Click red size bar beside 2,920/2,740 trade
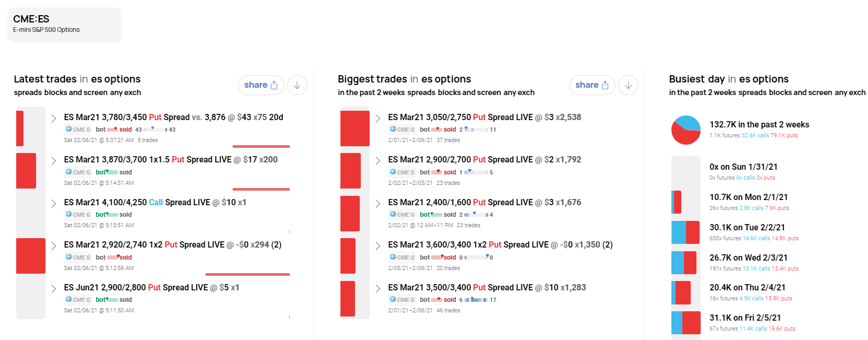The width and height of the screenshot is (868, 340). 30,255
